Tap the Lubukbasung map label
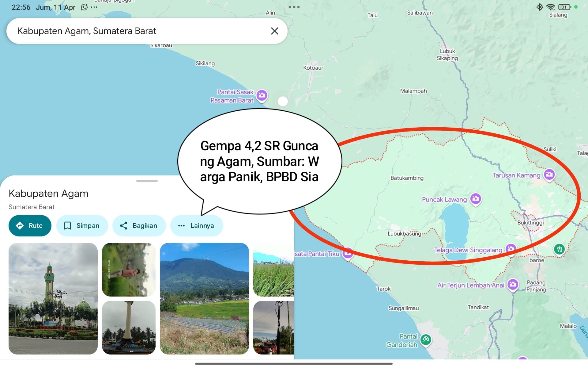 pyautogui.click(x=404, y=234)
